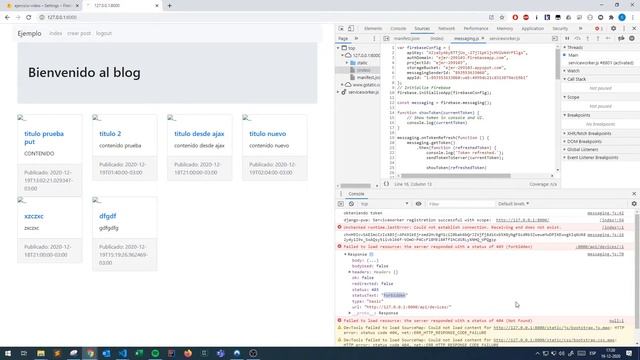Expand the headers entry in Response
The image size is (640, 360).
pos(350,272)
